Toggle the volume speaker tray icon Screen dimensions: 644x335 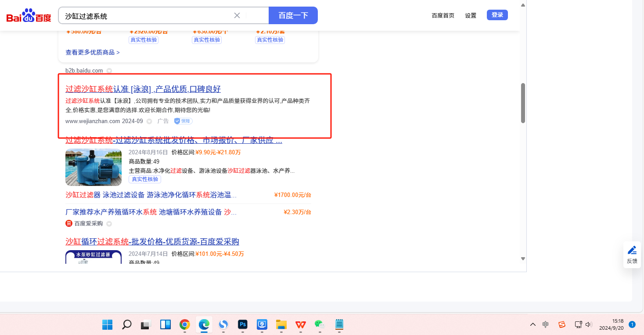tap(589, 324)
